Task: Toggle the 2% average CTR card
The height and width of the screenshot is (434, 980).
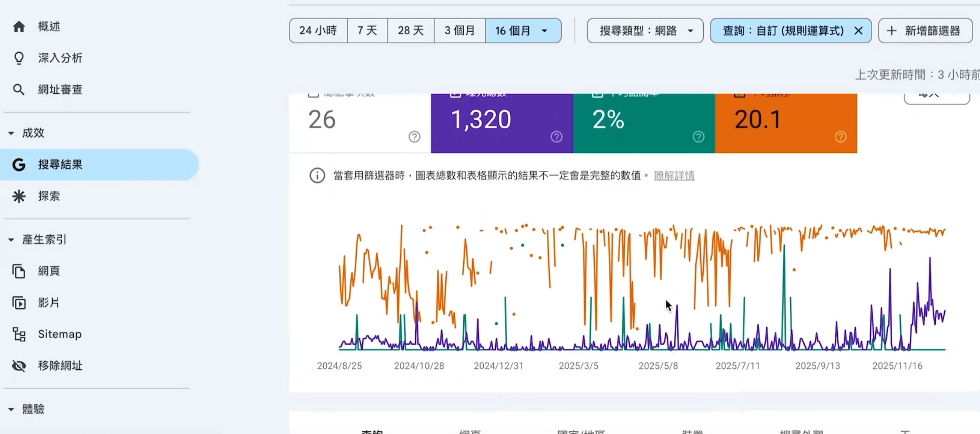Action: 644,118
